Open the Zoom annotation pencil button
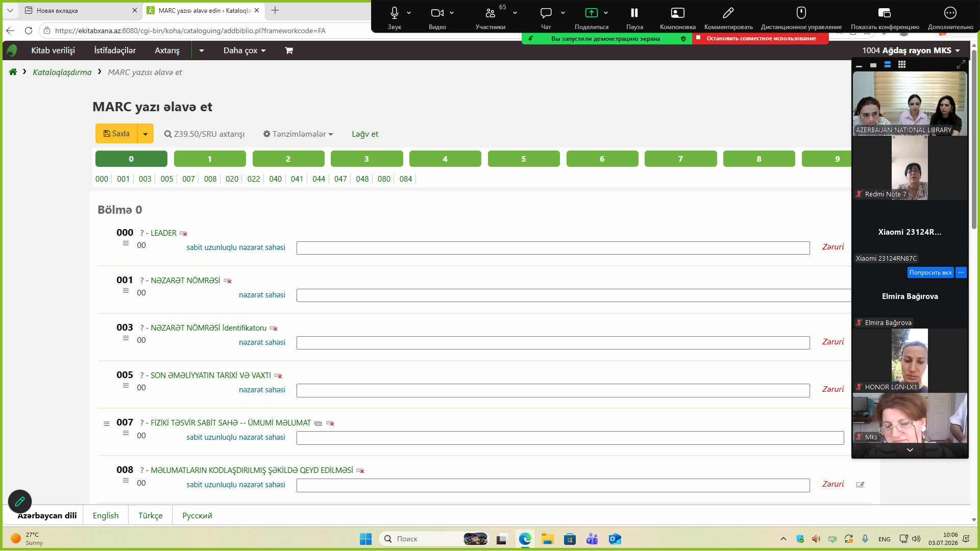This screenshot has width=980, height=551. pos(728,18)
